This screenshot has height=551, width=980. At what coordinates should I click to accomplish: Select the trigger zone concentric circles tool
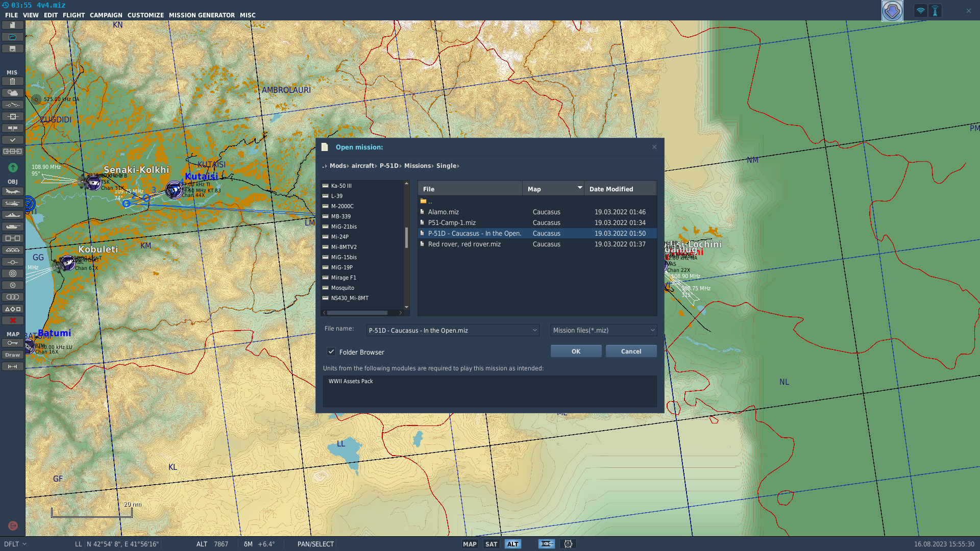tap(13, 273)
